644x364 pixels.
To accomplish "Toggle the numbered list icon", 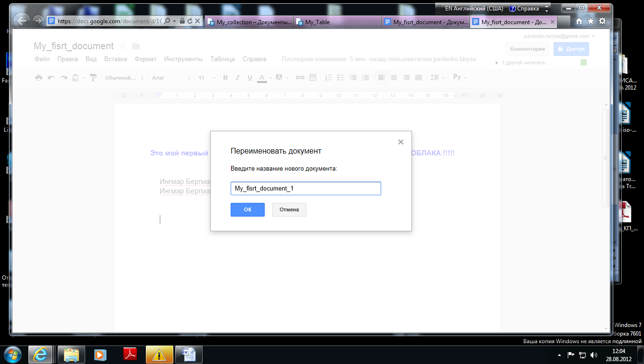I will 329,78.
